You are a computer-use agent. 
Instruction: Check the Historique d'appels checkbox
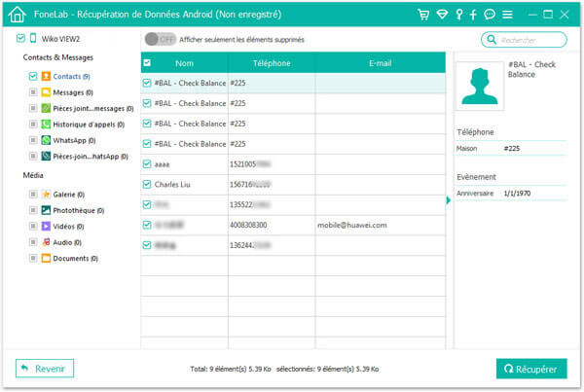point(33,124)
